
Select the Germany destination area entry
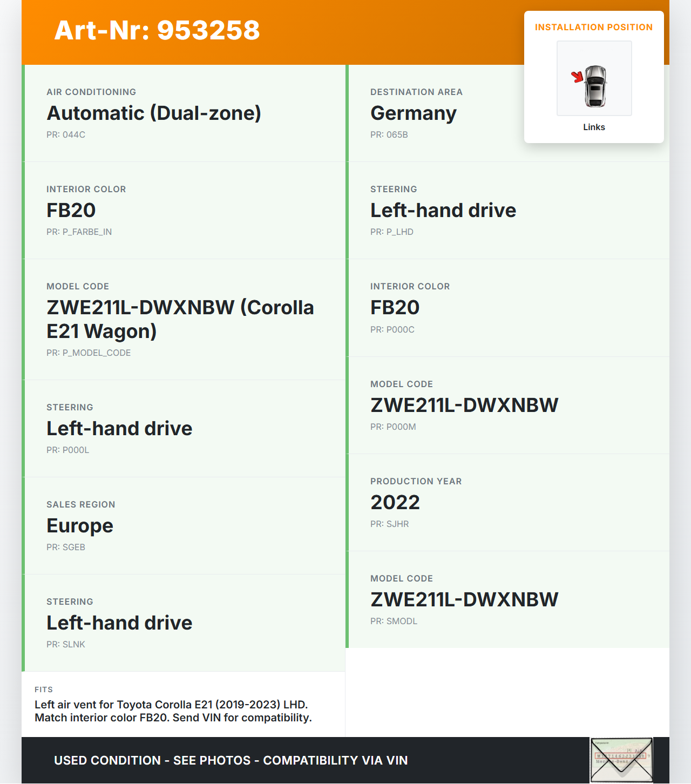(x=414, y=113)
